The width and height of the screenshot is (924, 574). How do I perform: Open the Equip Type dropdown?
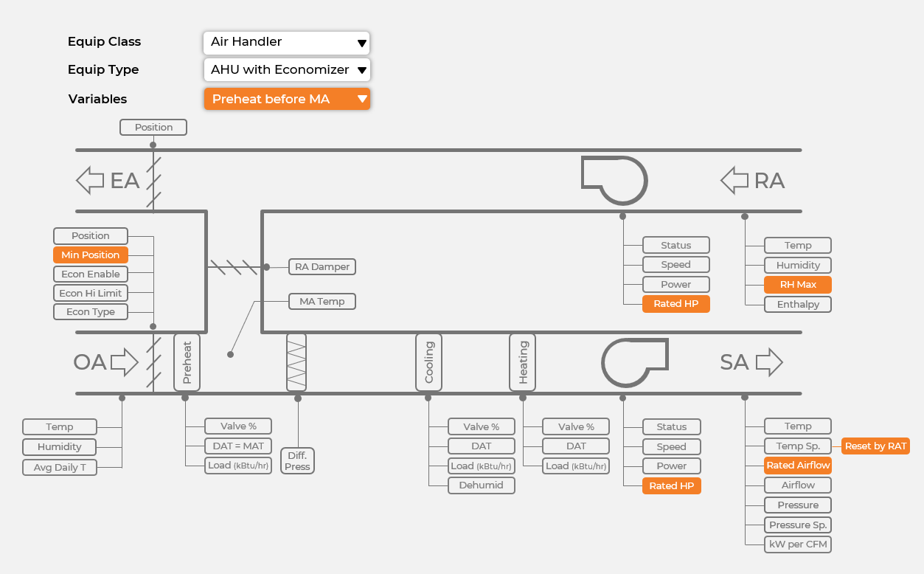click(286, 69)
